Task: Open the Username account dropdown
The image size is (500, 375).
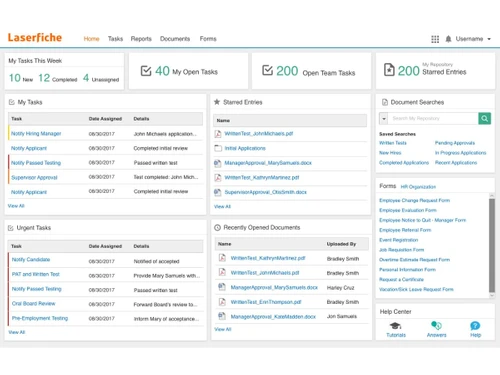Action: pos(473,39)
